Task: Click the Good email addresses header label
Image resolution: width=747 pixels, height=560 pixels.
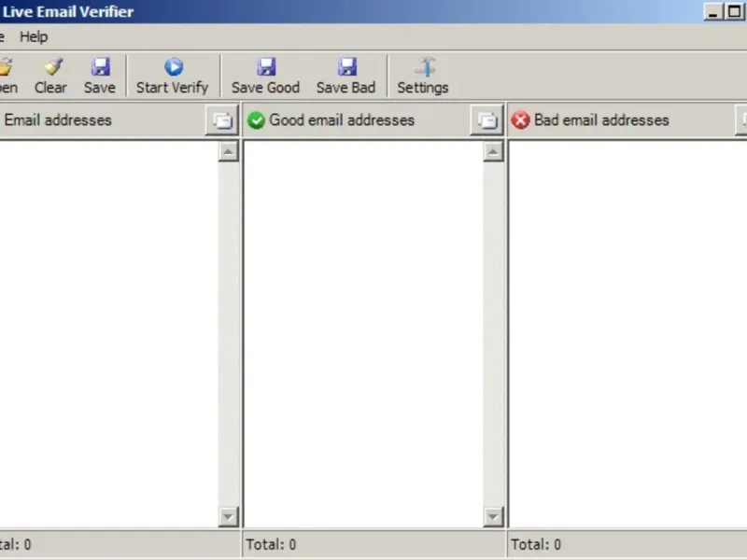Action: pos(342,120)
